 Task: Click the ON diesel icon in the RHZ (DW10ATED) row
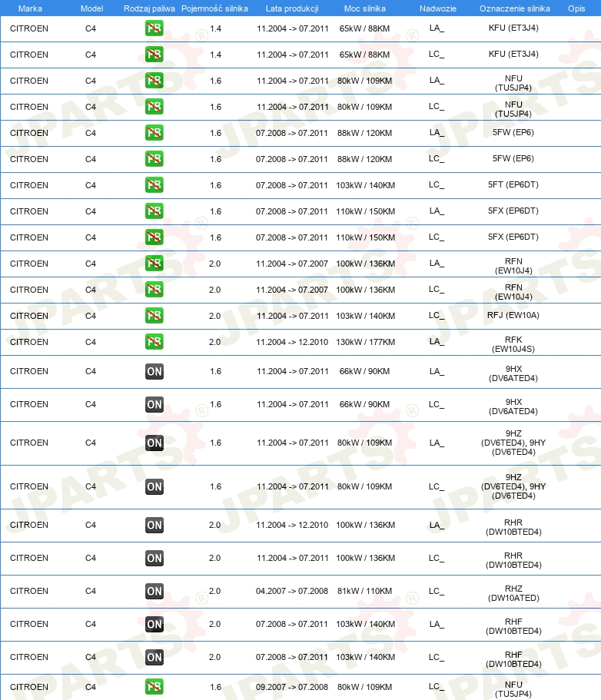(x=154, y=591)
